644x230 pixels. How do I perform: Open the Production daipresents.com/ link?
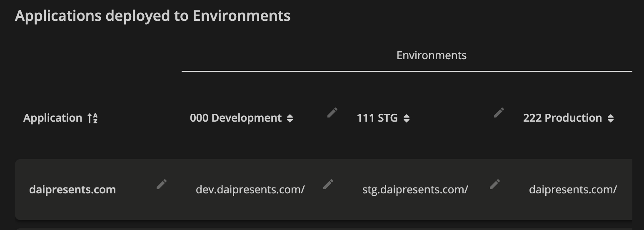(573, 190)
